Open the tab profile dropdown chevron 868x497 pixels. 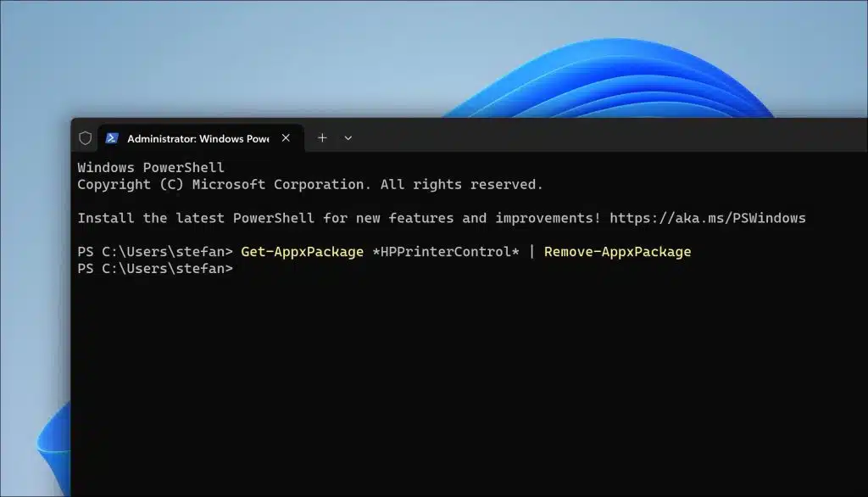(x=348, y=137)
